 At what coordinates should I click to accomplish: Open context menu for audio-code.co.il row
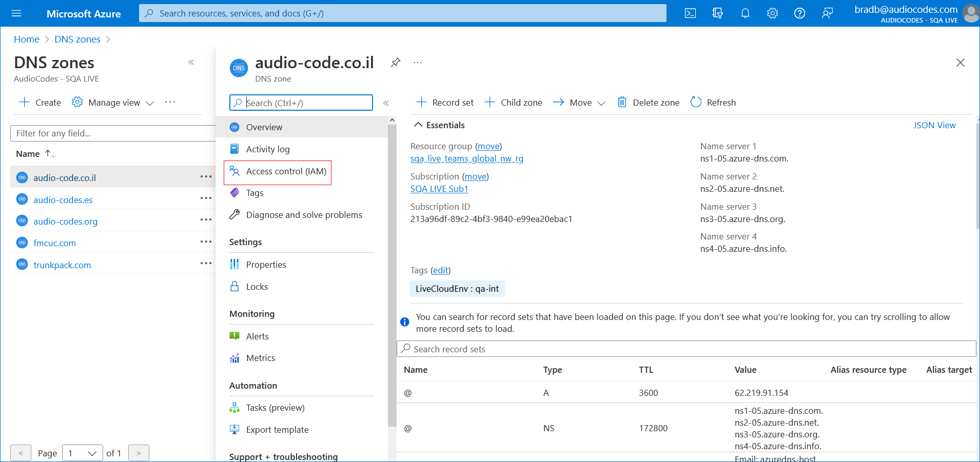pos(206,177)
